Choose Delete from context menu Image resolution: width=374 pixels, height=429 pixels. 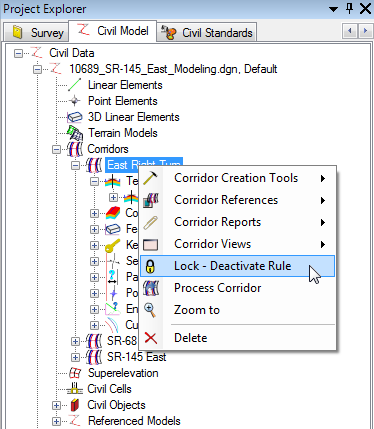237,338
